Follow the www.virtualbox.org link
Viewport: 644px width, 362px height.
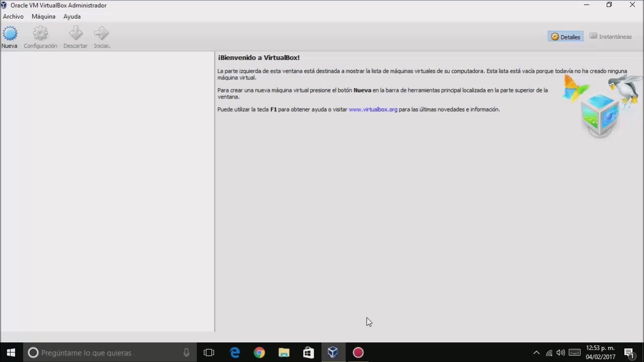coord(373,109)
